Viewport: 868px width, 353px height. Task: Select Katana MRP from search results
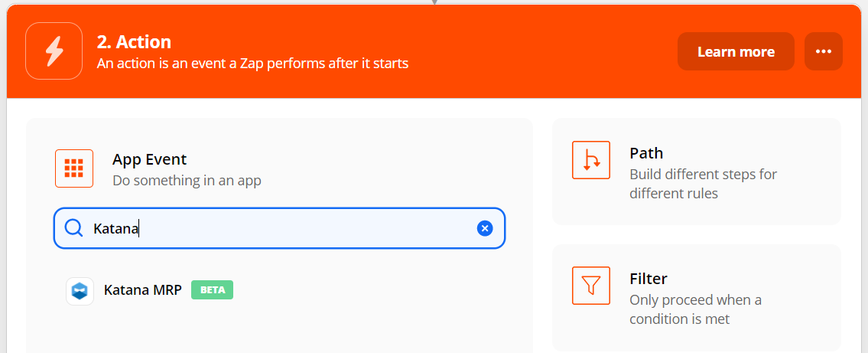149,290
